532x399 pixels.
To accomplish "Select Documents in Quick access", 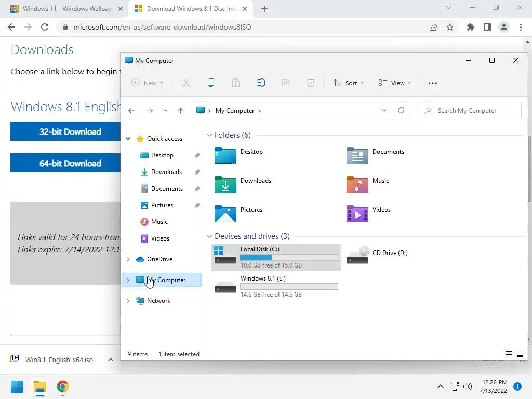I will point(167,188).
